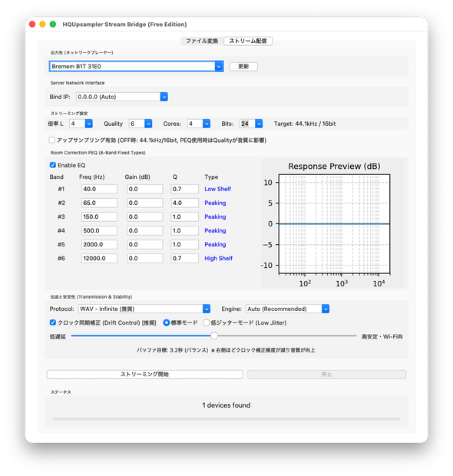
Task: Click band #5 Freq field 2000.0
Action: (99, 244)
